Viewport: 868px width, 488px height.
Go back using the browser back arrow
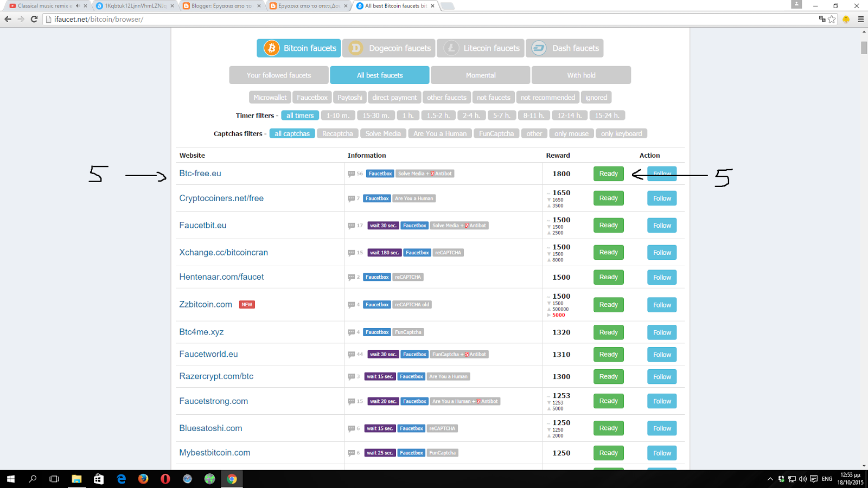(8, 19)
